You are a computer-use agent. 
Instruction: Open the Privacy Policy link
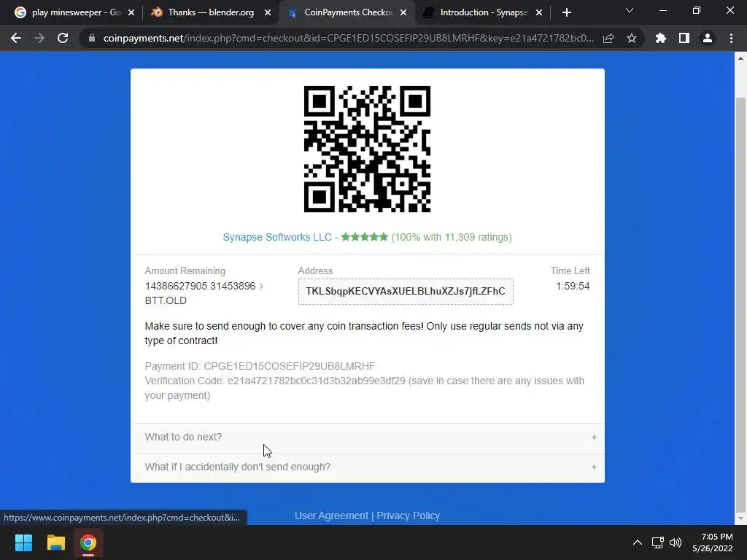[x=409, y=516]
